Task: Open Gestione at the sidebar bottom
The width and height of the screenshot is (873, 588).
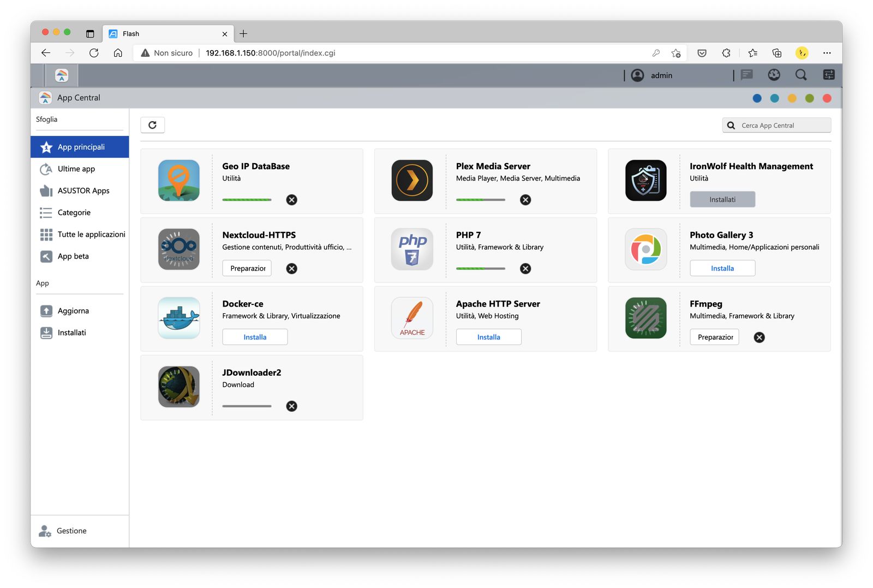Action: click(x=80, y=531)
